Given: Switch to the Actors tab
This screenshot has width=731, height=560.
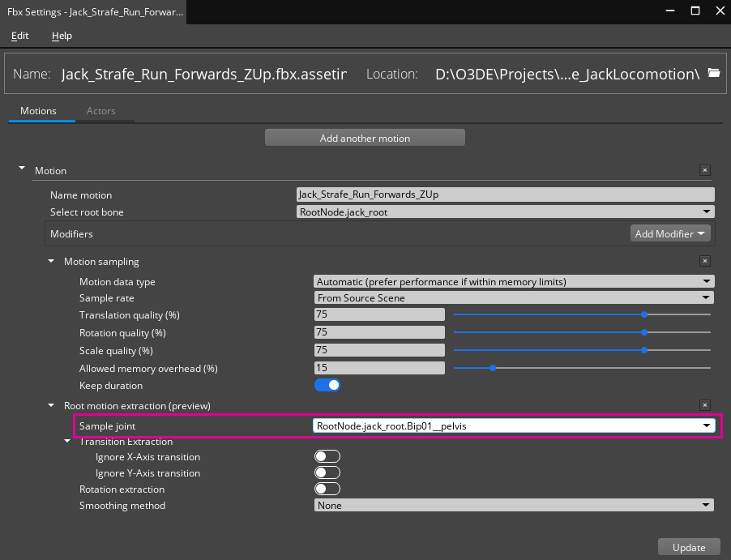Looking at the screenshot, I should pos(100,110).
